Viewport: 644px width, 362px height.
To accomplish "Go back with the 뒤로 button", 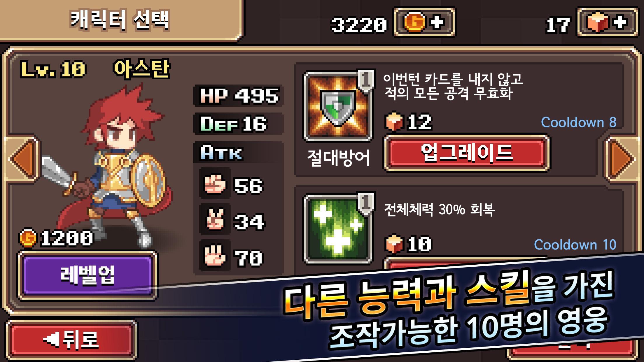I will point(72,340).
